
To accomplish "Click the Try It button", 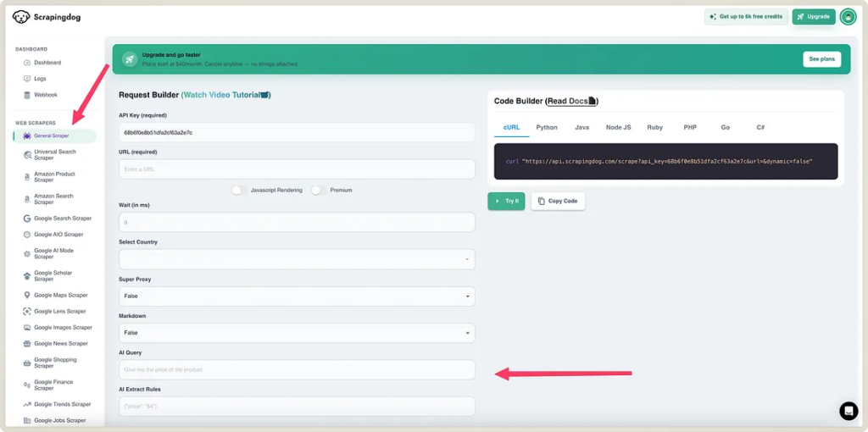I will (506, 202).
